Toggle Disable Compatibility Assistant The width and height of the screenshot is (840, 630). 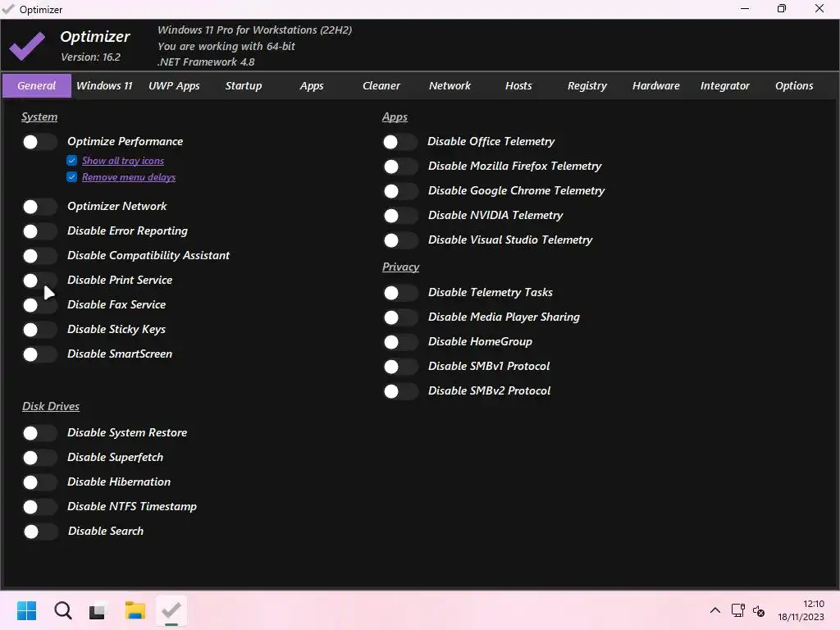click(x=39, y=256)
